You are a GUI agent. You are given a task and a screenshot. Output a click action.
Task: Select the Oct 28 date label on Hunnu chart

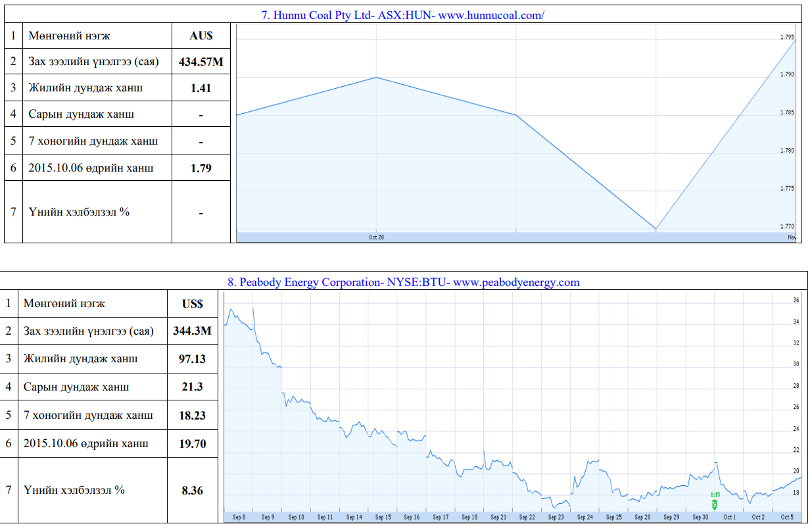point(376,237)
